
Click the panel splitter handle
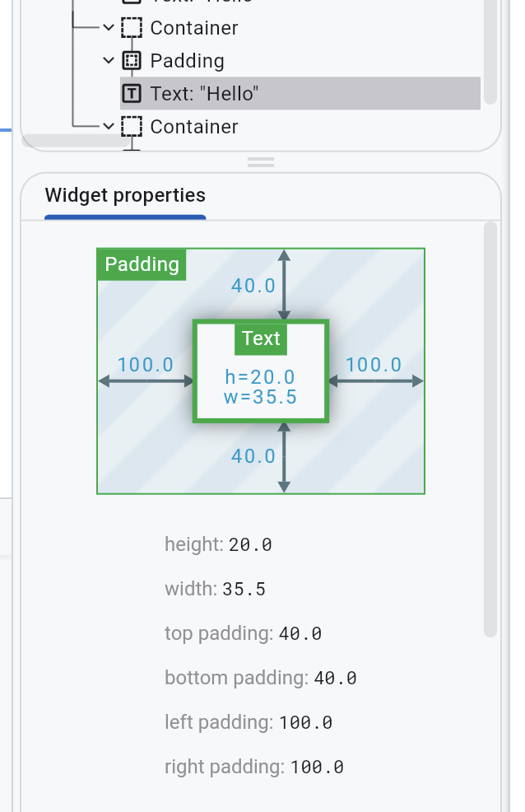click(x=261, y=162)
